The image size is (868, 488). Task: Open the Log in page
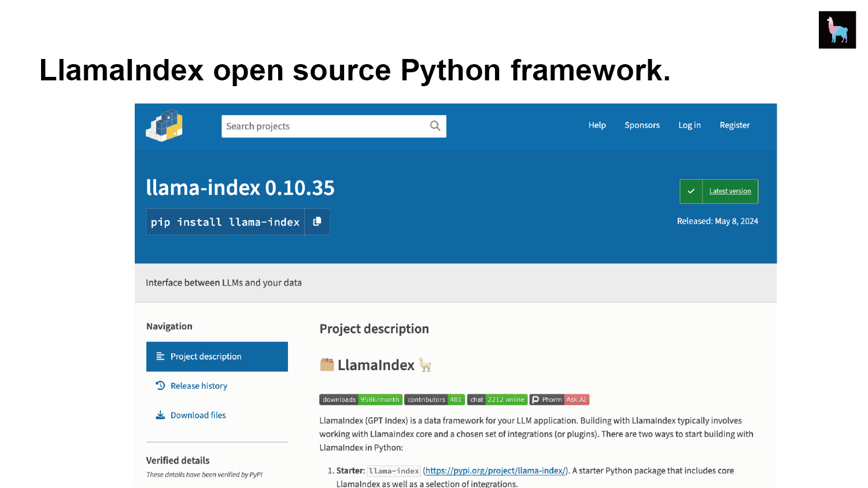click(x=689, y=125)
